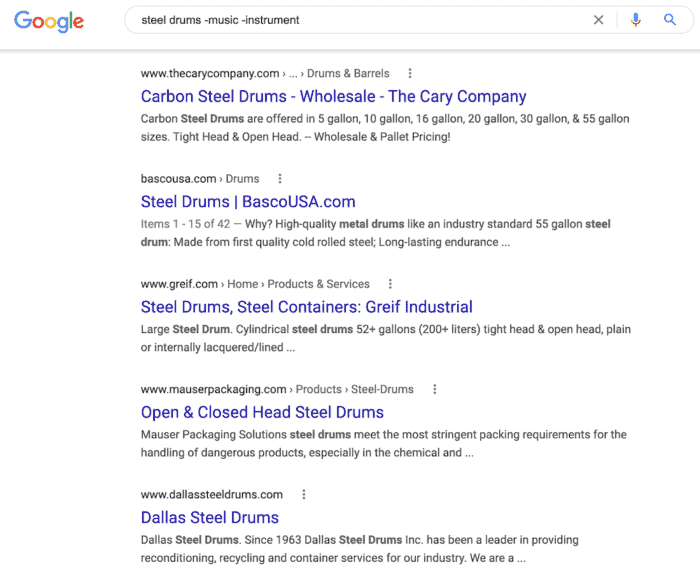
Task: Open options menu for mauserpackaging.com result
Action: point(434,389)
